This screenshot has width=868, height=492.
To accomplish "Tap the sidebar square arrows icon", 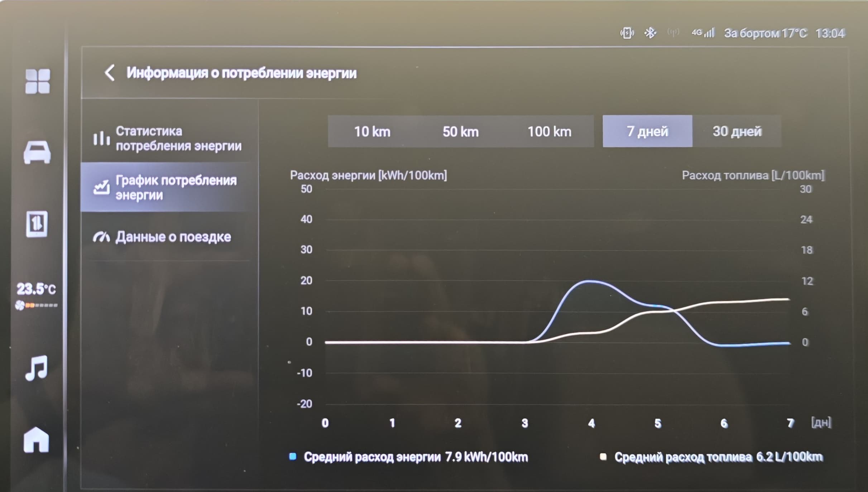I will click(37, 224).
